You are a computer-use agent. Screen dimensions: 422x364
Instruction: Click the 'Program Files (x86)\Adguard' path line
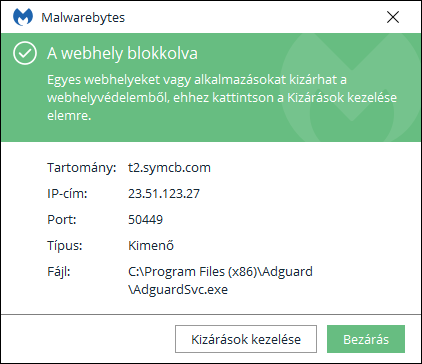point(220,271)
